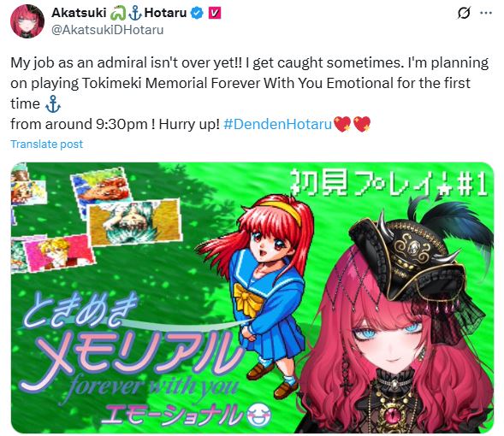Open the #DendenHotaru hashtag
This screenshot has width=504, height=436.
click(277, 124)
